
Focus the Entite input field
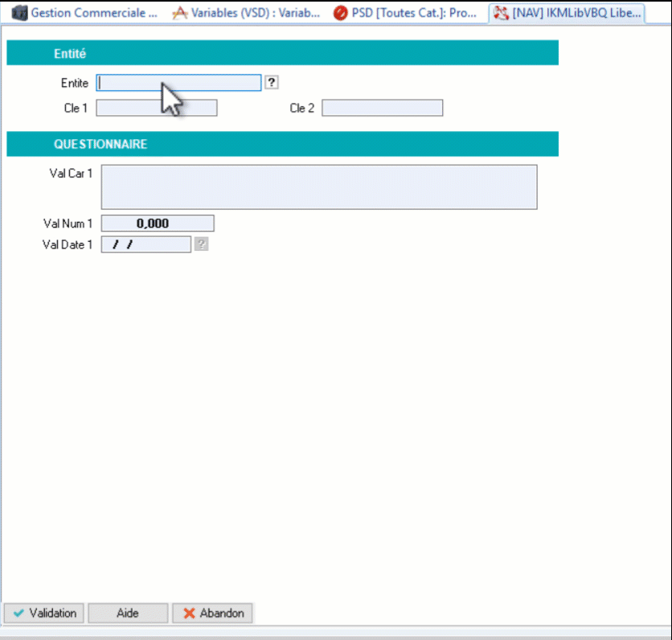pyautogui.click(x=178, y=83)
